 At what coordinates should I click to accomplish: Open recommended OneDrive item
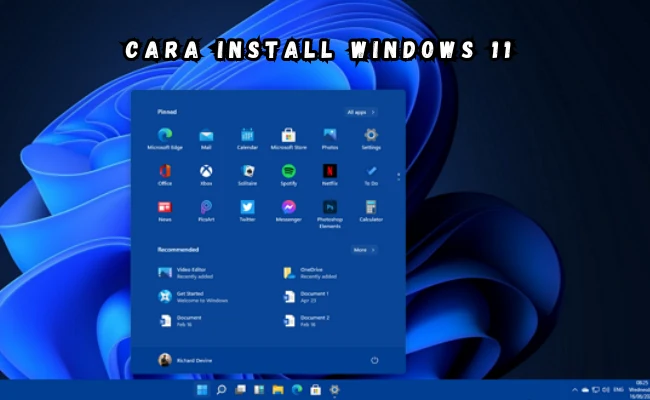click(311, 273)
